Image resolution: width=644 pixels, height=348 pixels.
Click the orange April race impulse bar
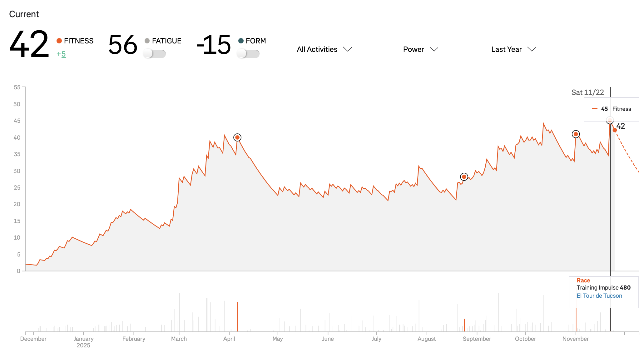(237, 316)
